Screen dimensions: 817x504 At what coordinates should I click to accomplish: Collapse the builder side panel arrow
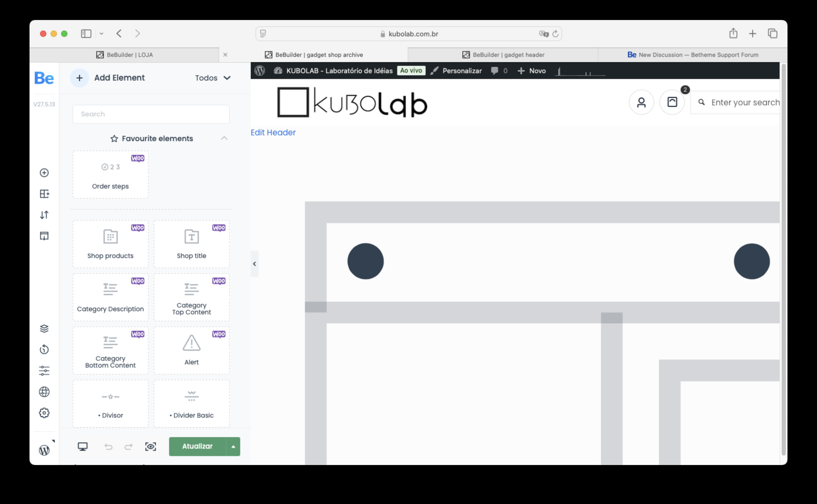(x=255, y=264)
